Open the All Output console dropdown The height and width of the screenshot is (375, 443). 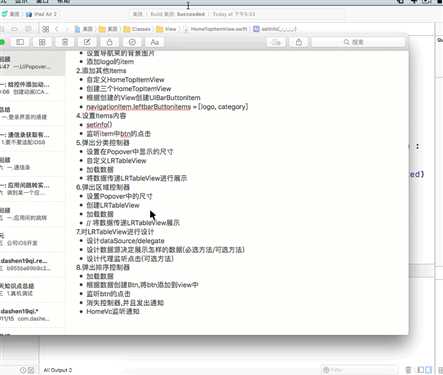click(x=58, y=370)
